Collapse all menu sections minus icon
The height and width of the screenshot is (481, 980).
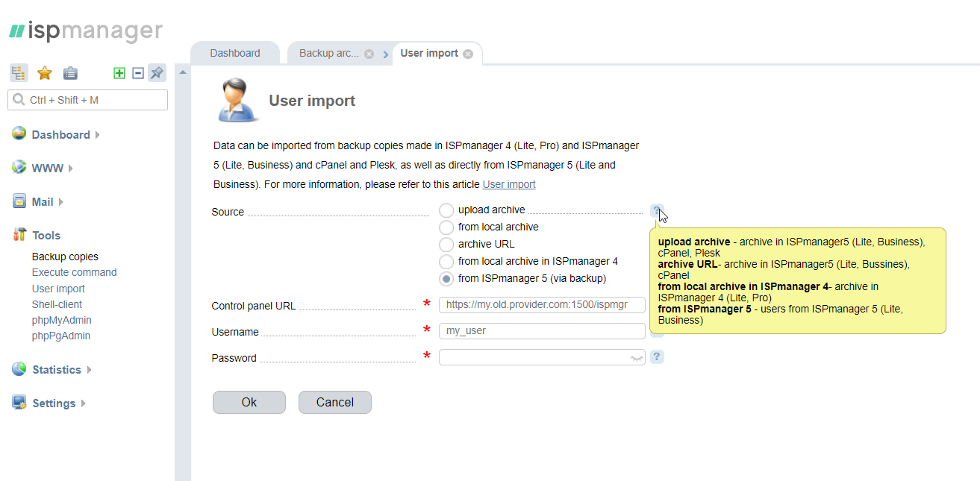(138, 73)
